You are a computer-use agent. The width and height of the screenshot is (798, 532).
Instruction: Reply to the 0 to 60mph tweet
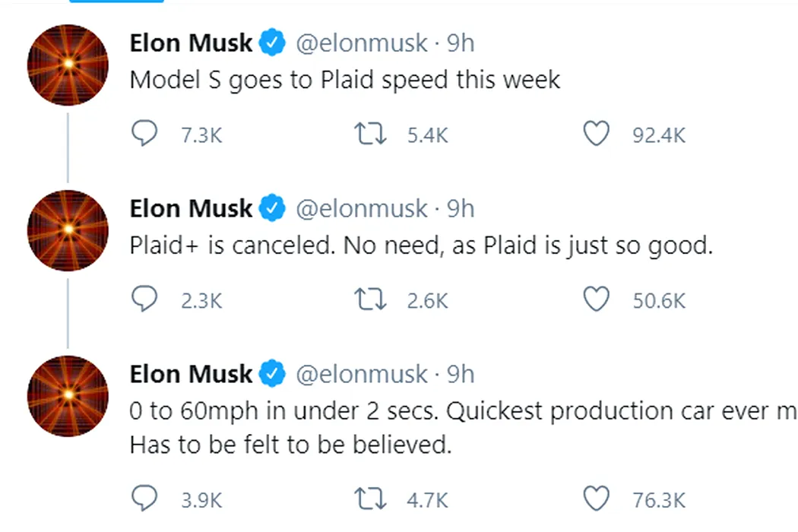pyautogui.click(x=144, y=499)
